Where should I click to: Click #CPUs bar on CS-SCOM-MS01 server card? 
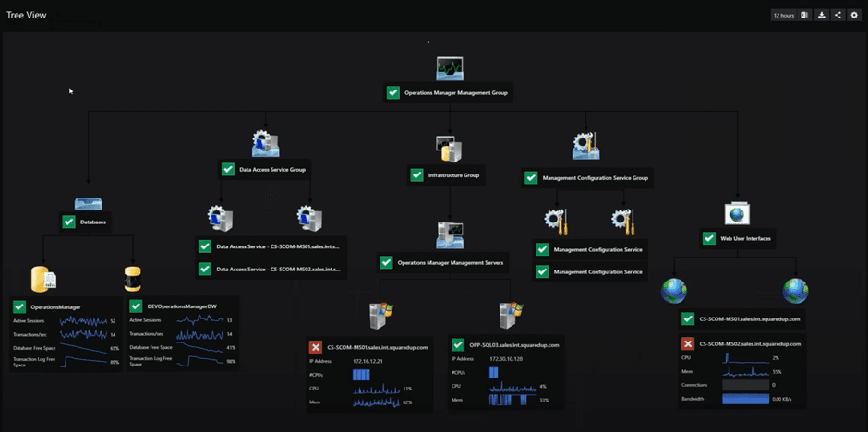361,375
